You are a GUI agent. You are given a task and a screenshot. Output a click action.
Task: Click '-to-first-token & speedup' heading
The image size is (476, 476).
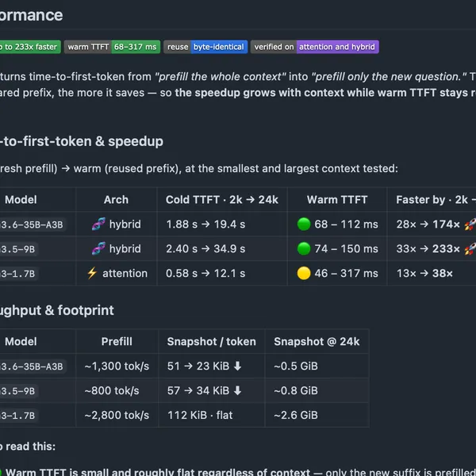(82, 141)
